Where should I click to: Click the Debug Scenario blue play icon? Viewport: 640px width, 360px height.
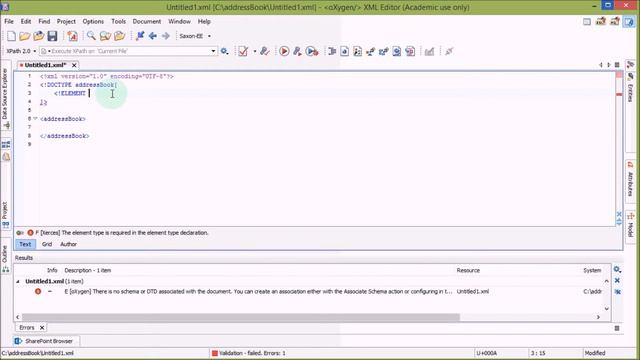[312, 51]
